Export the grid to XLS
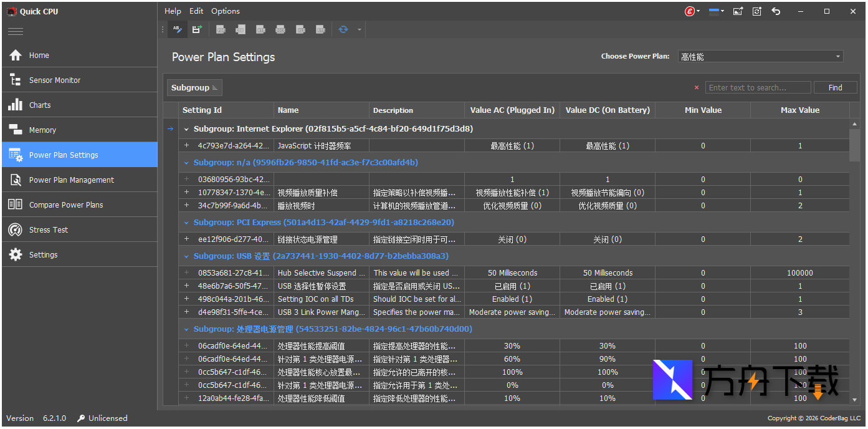The image size is (868, 429). click(300, 29)
